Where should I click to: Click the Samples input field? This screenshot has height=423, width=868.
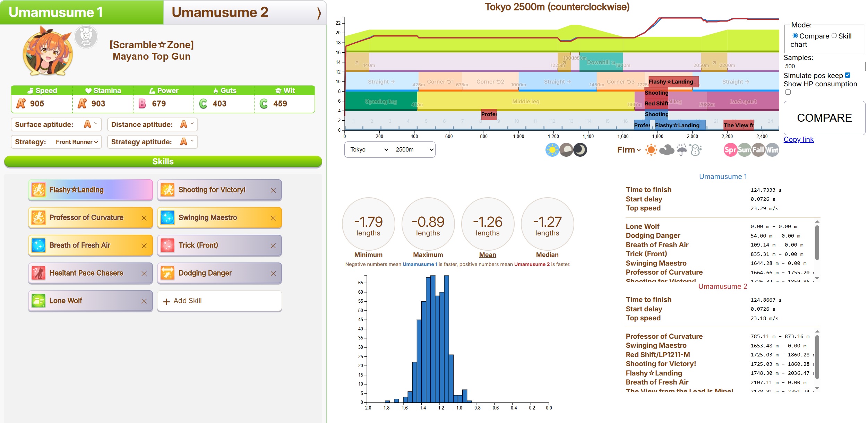pyautogui.click(x=824, y=66)
